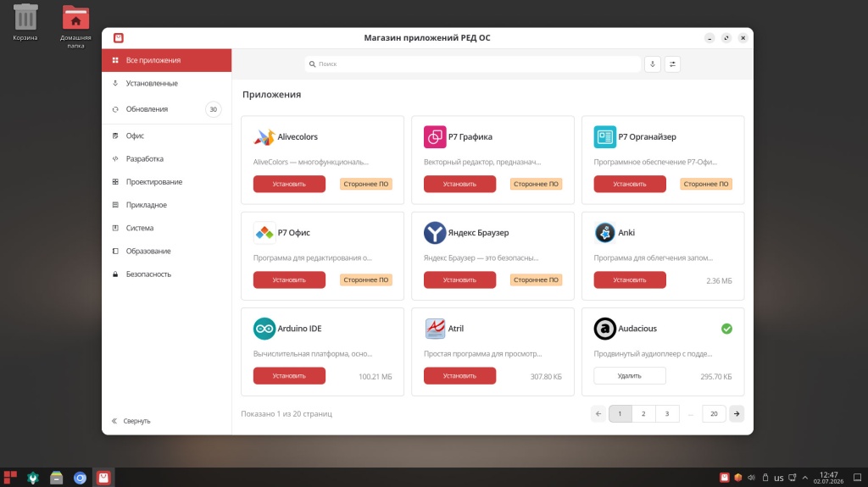Image resolution: width=868 pixels, height=487 pixels.
Task: Launch the Chromium browser from the taskbar
Action: pyautogui.click(x=80, y=478)
